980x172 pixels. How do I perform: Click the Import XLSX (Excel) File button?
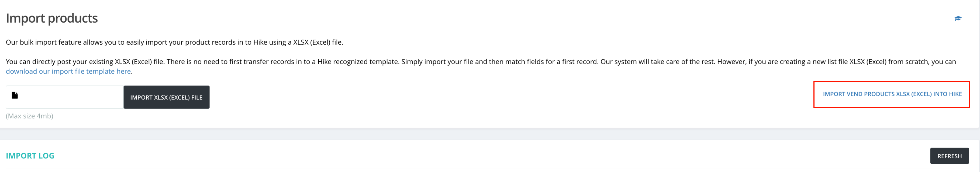166,97
